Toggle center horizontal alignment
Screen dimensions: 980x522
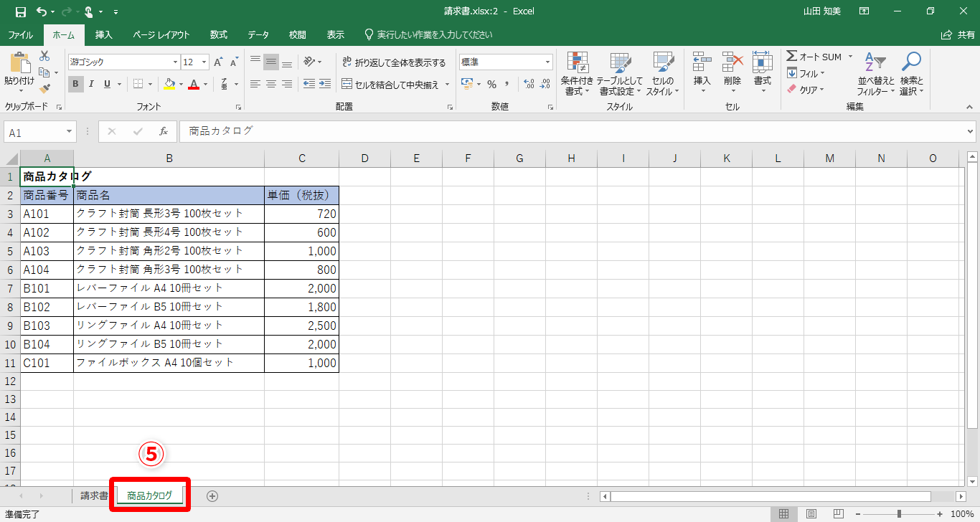271,84
